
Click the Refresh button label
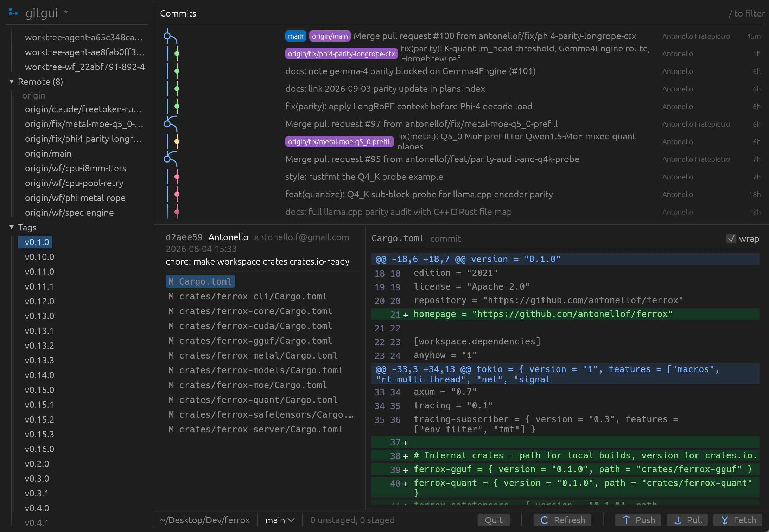(x=570, y=520)
